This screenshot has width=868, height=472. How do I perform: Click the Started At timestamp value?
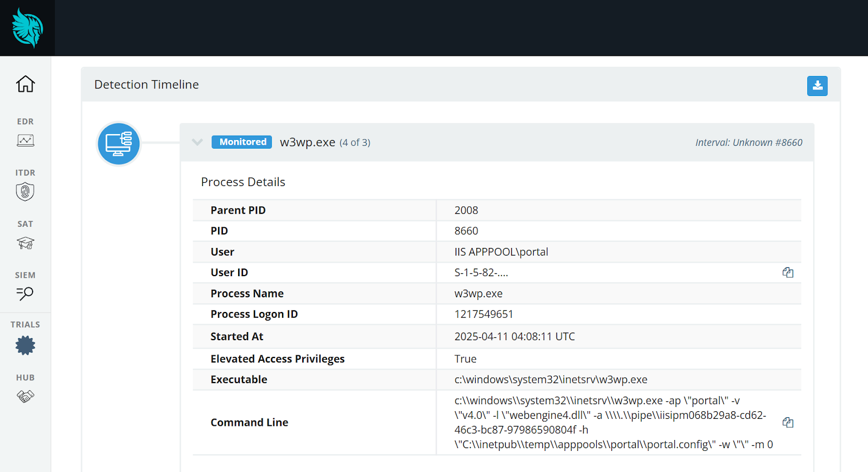pos(514,336)
